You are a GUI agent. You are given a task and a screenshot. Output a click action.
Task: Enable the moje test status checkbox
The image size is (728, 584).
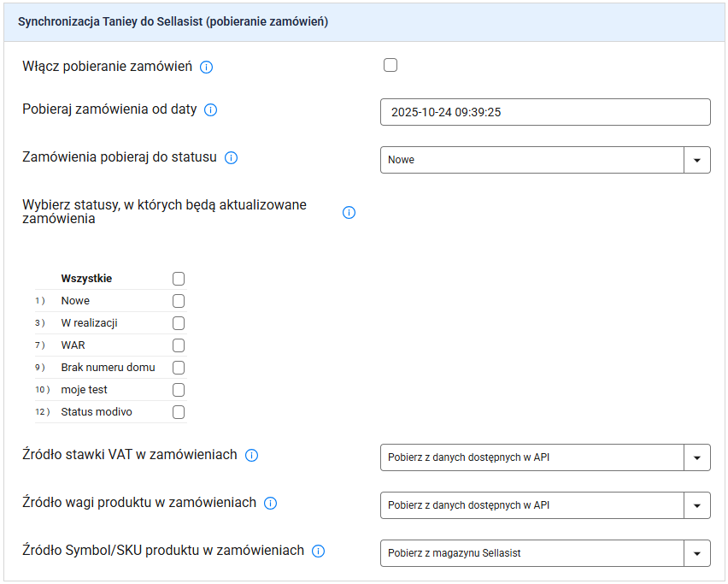pyautogui.click(x=179, y=390)
